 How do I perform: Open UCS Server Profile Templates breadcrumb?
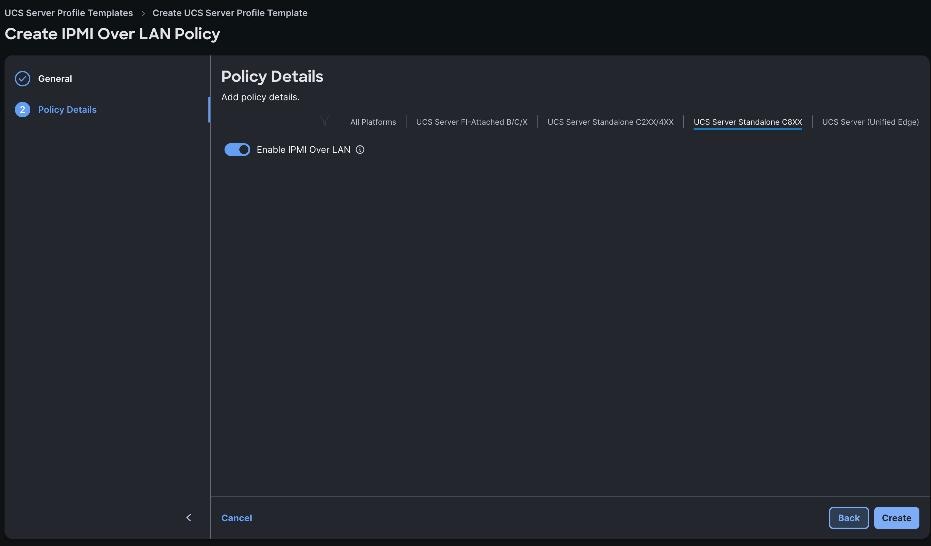[69, 12]
